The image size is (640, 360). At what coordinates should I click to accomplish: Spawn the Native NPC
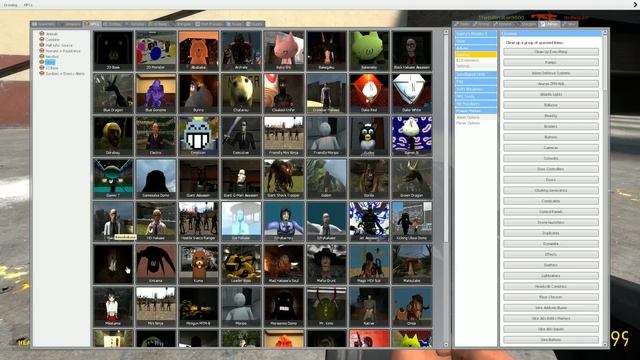click(369, 307)
